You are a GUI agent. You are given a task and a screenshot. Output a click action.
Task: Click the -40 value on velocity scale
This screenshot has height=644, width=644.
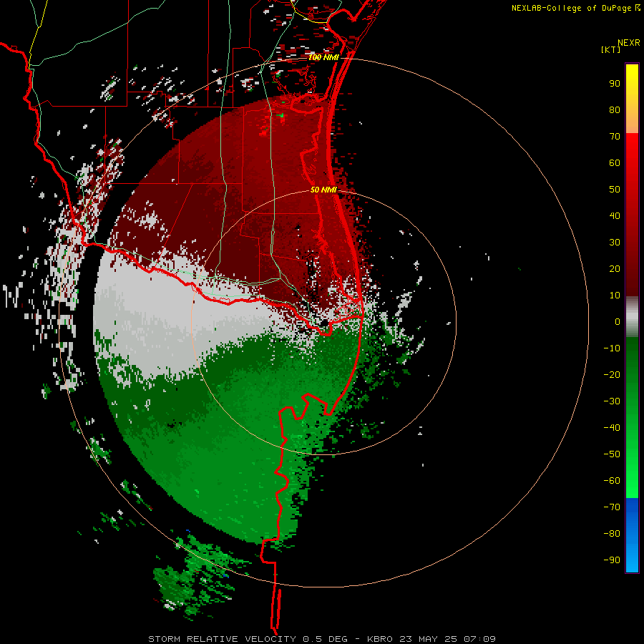pos(612,428)
